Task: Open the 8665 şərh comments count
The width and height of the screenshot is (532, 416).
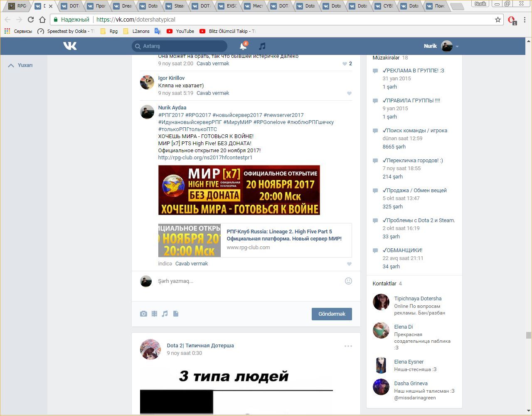Action: pos(394,147)
